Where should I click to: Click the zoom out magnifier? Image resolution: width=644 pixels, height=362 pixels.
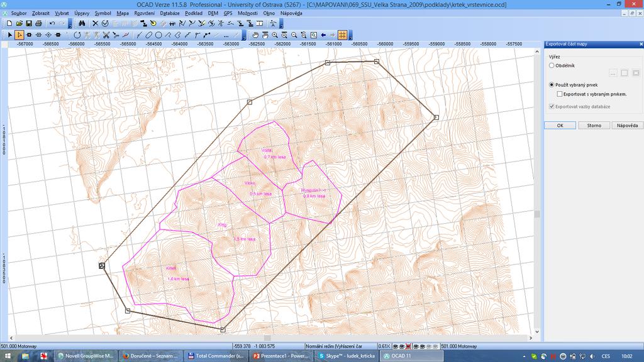(294, 35)
